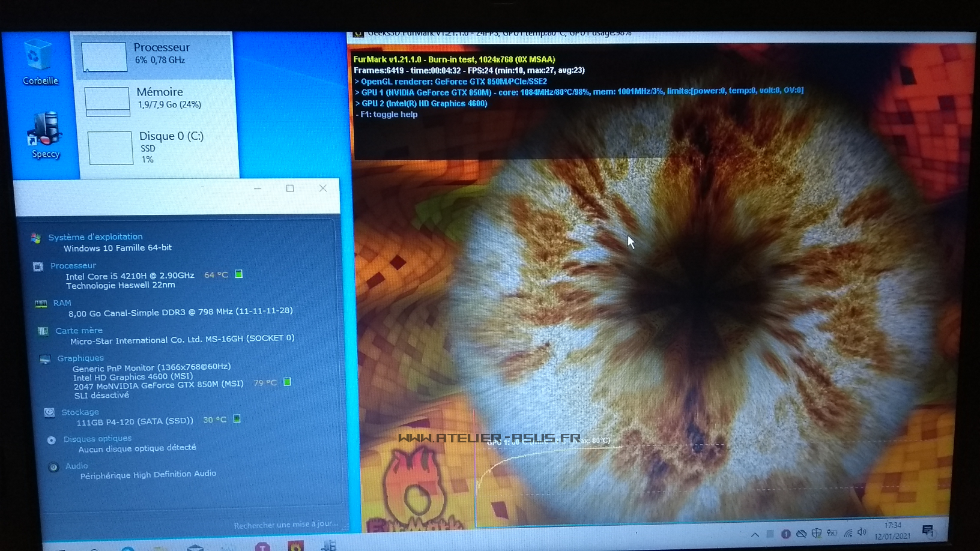This screenshot has width=980, height=551.
Task: Click GPU 2 Intel HD Graphics 4600 line
Action: point(420,103)
